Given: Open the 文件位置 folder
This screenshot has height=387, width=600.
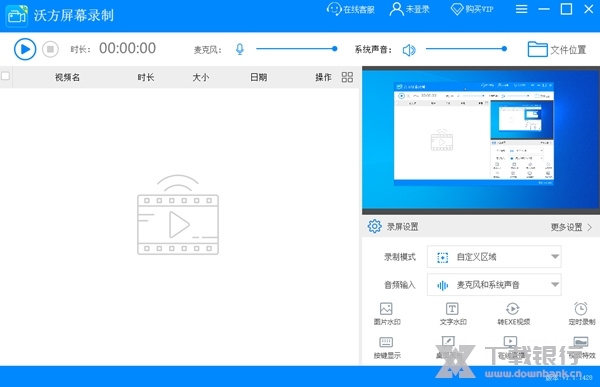Looking at the screenshot, I should pyautogui.click(x=557, y=49).
